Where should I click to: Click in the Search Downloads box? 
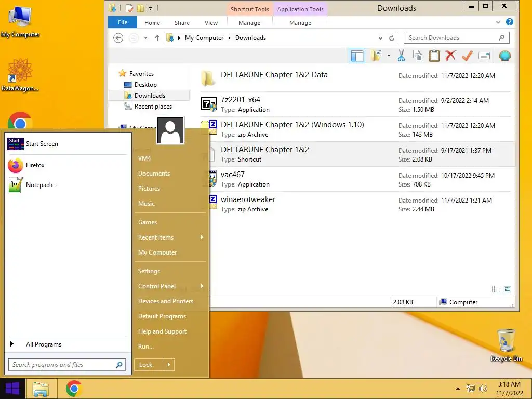pyautogui.click(x=456, y=37)
